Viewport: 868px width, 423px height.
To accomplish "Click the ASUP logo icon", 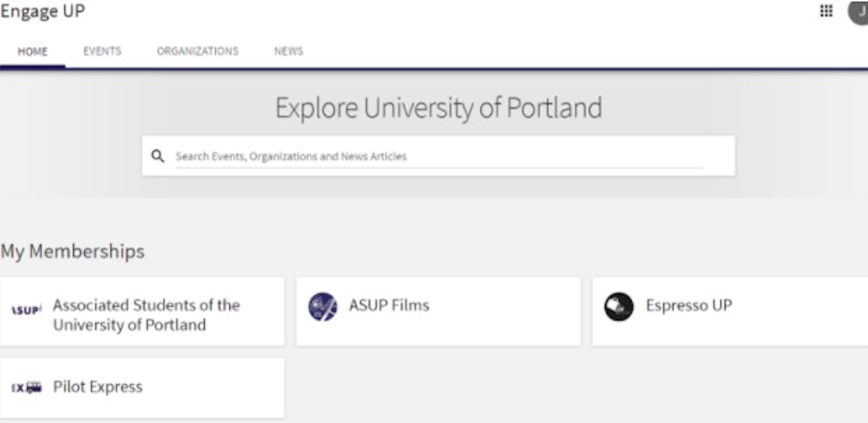I will [27, 311].
